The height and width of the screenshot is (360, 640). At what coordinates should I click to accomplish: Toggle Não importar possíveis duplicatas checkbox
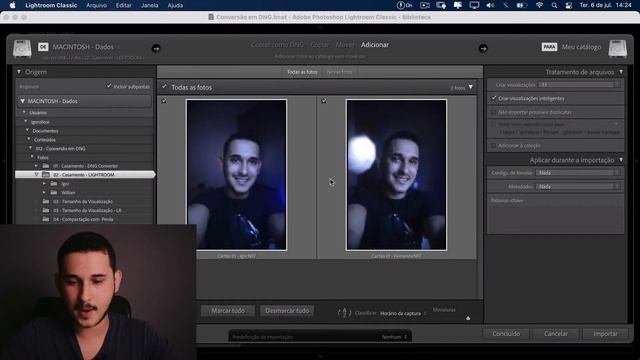tap(494, 112)
